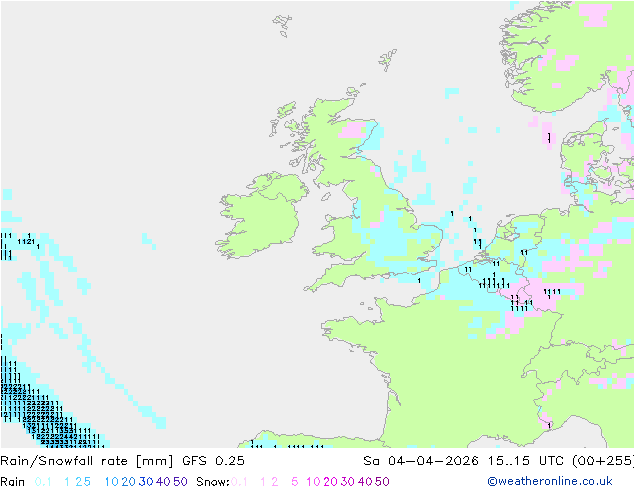Click the 'GFS 0.25' model label
The width and height of the screenshot is (634, 490).
click(x=213, y=461)
